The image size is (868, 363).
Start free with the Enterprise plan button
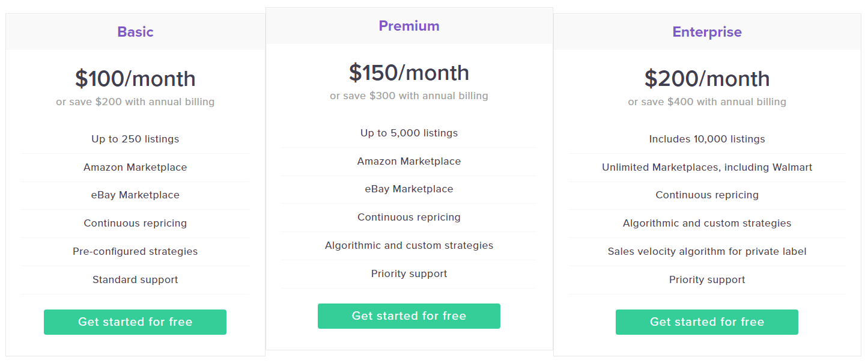706,322
